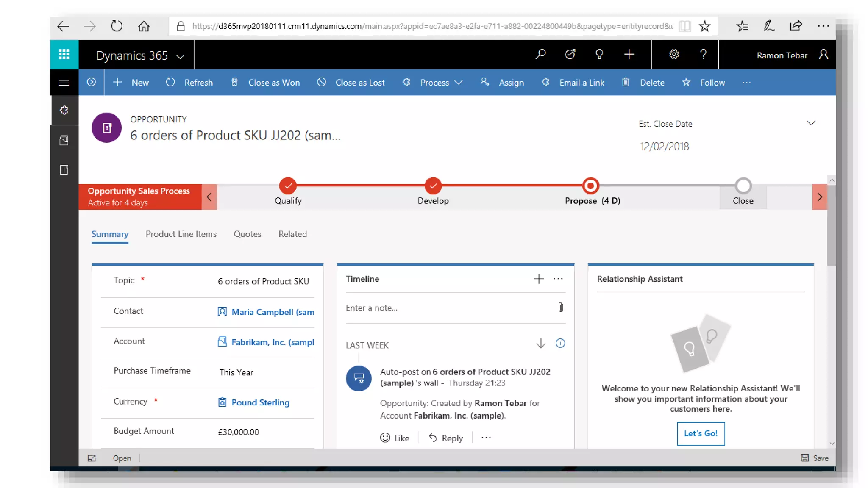Switch to the Product Line Items tab
Viewport: 868px width, 488px height.
181,234
